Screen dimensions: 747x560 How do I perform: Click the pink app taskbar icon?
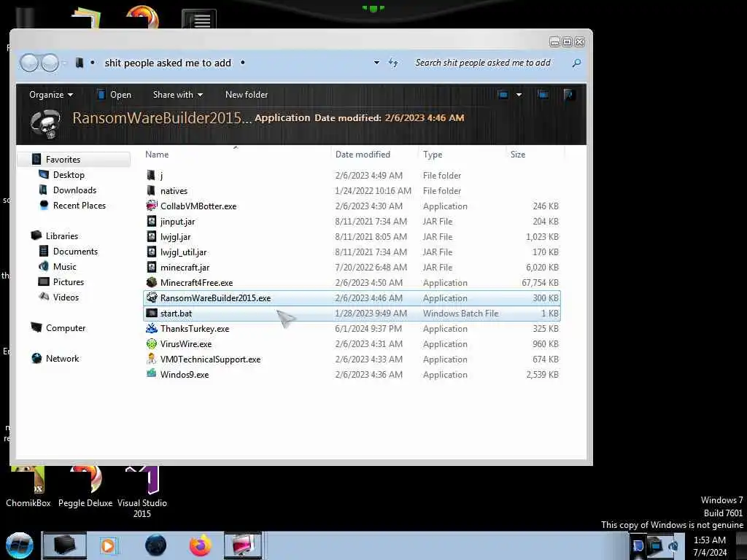click(243, 545)
